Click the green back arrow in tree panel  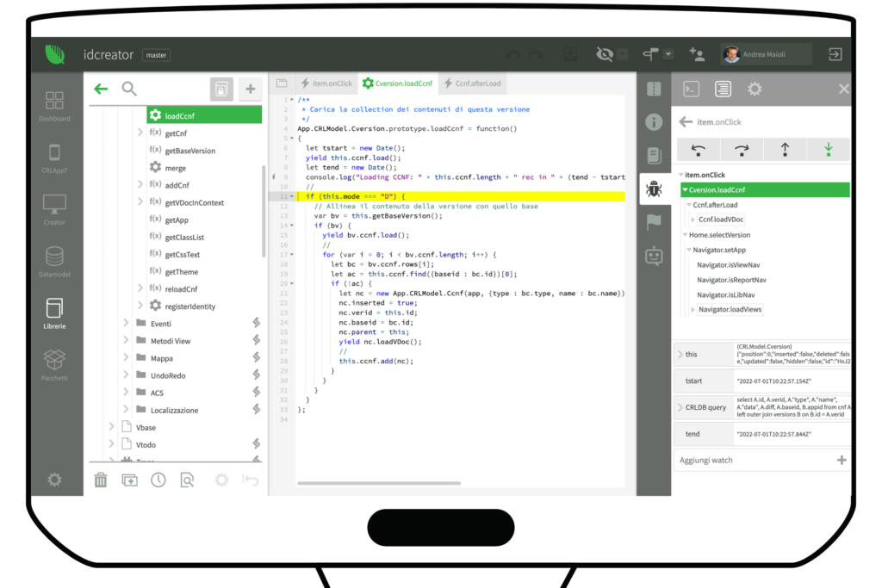pyautogui.click(x=102, y=89)
